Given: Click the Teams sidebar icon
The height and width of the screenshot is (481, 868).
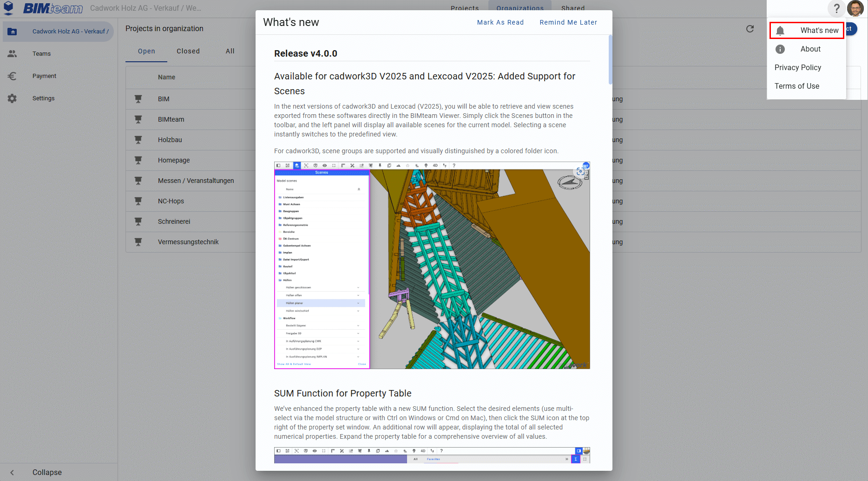Looking at the screenshot, I should coord(13,54).
